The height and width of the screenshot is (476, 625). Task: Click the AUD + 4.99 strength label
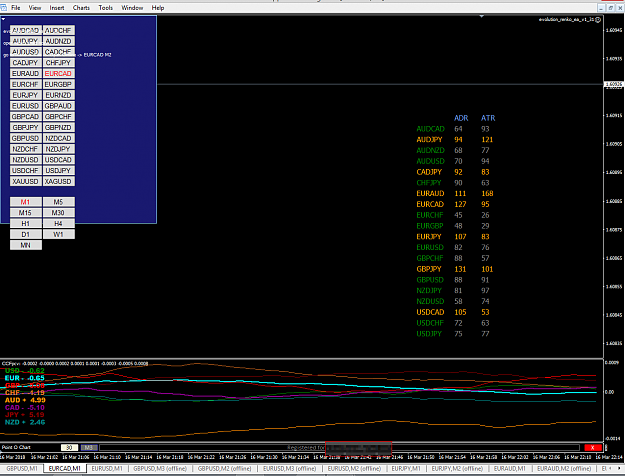(x=25, y=400)
